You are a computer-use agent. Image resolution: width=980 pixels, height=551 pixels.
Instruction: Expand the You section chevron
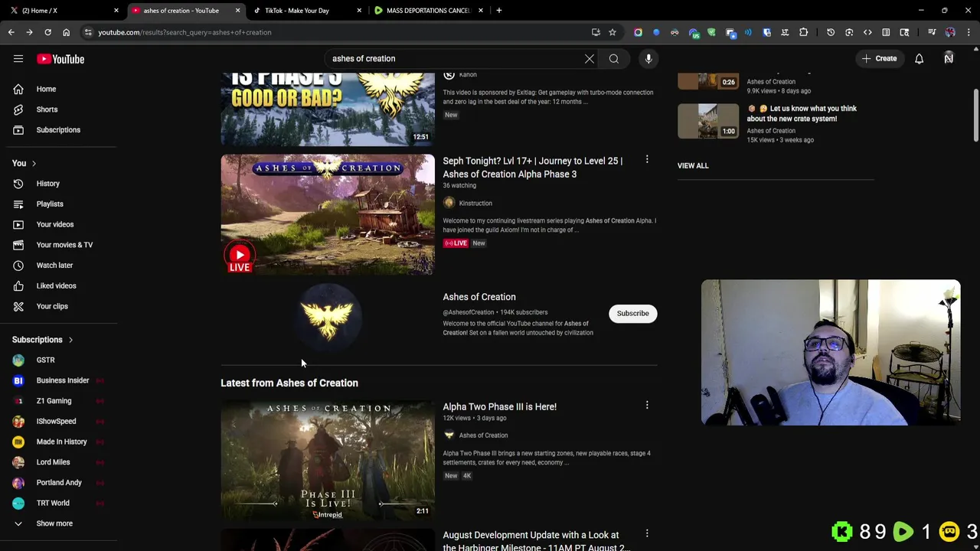(x=34, y=163)
